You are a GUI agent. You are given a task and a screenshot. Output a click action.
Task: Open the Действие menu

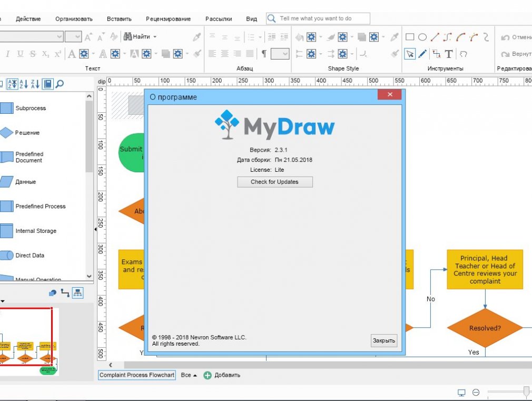(x=28, y=19)
